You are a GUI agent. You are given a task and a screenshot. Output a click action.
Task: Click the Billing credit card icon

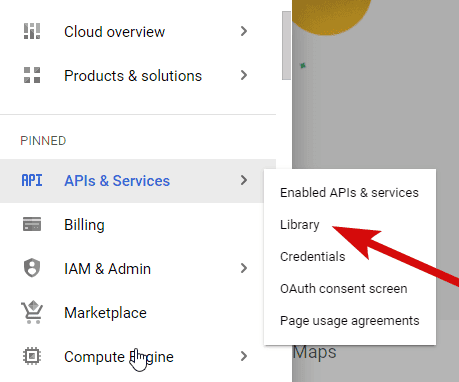[x=32, y=224]
